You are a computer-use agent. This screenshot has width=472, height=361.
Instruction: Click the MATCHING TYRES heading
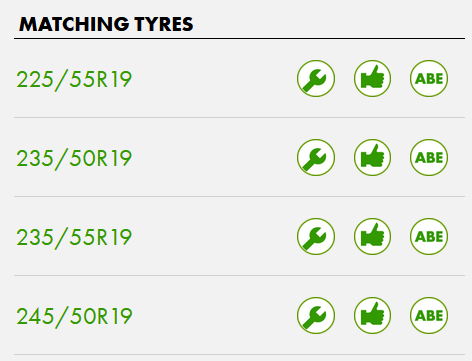(106, 24)
